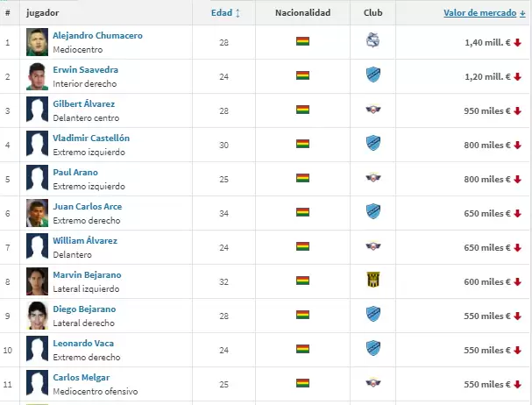Click Vladimir Castellón's club crest icon
532x405 pixels.
[372, 144]
